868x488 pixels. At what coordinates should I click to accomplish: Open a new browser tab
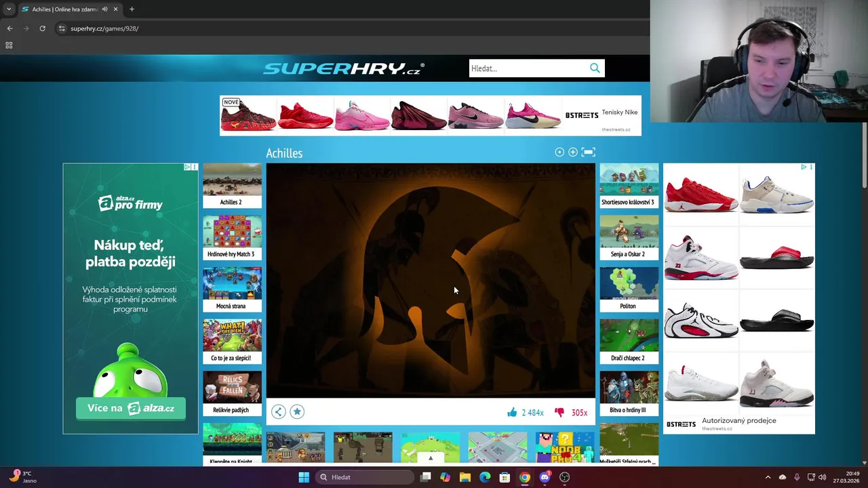pos(132,9)
